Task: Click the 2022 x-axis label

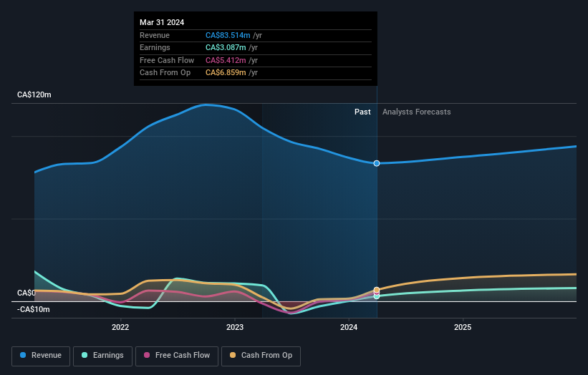Action: coord(120,328)
